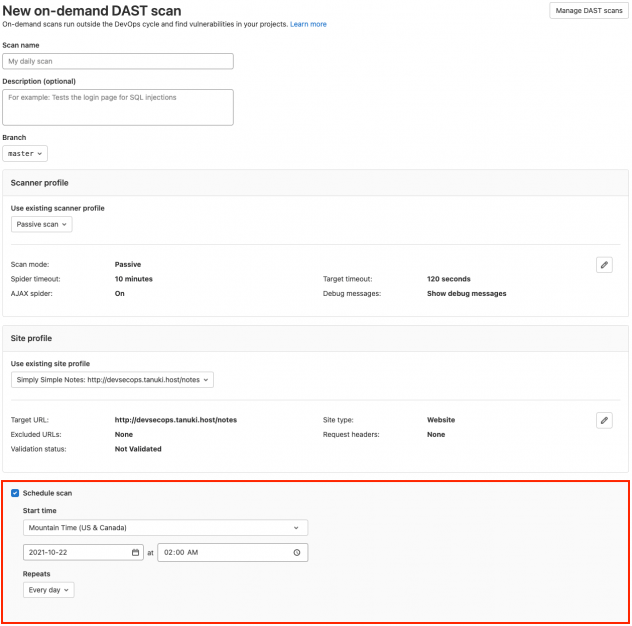
Task: Click the Manage DAST scans button
Action: [587, 10]
